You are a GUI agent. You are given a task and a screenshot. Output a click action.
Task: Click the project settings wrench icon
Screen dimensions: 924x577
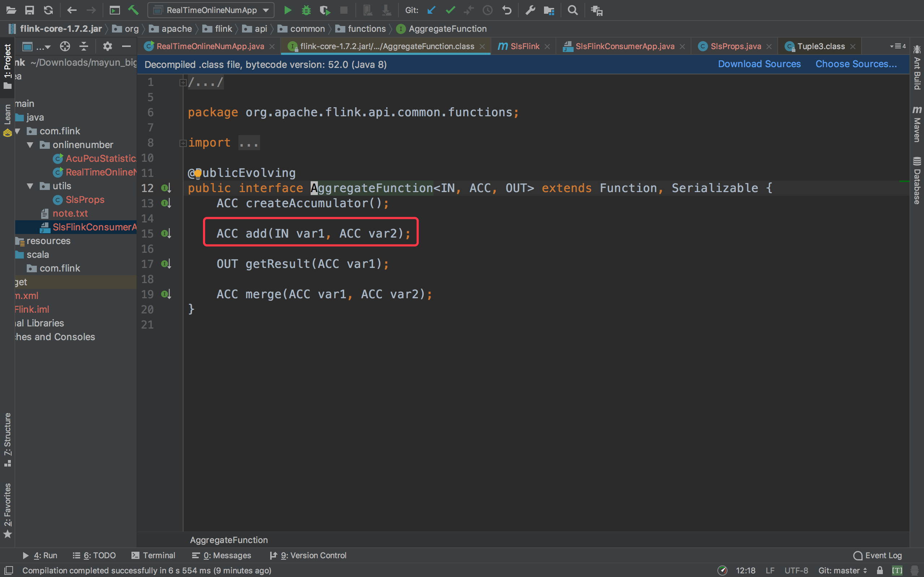(x=530, y=10)
